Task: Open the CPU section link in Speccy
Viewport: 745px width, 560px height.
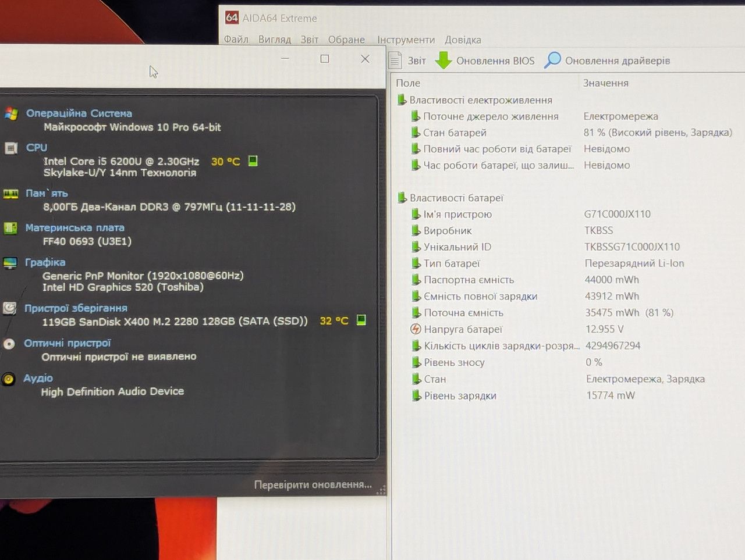Action: tap(37, 148)
